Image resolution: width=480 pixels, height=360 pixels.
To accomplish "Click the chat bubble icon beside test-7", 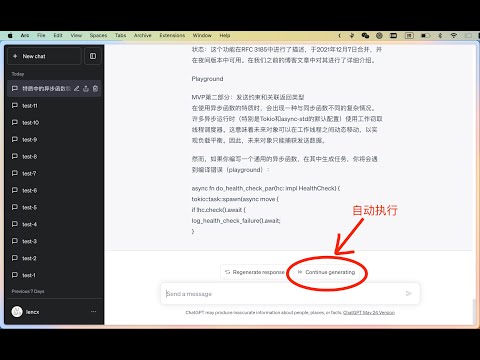I will tap(15, 173).
